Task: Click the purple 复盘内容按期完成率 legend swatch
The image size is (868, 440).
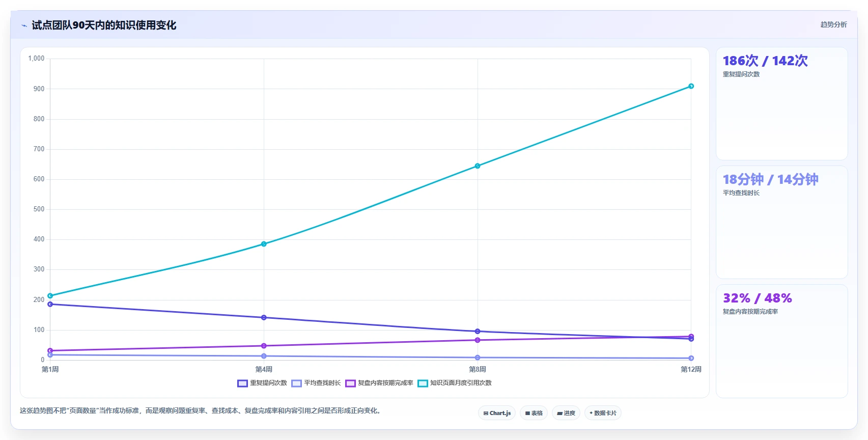Action: (x=350, y=383)
